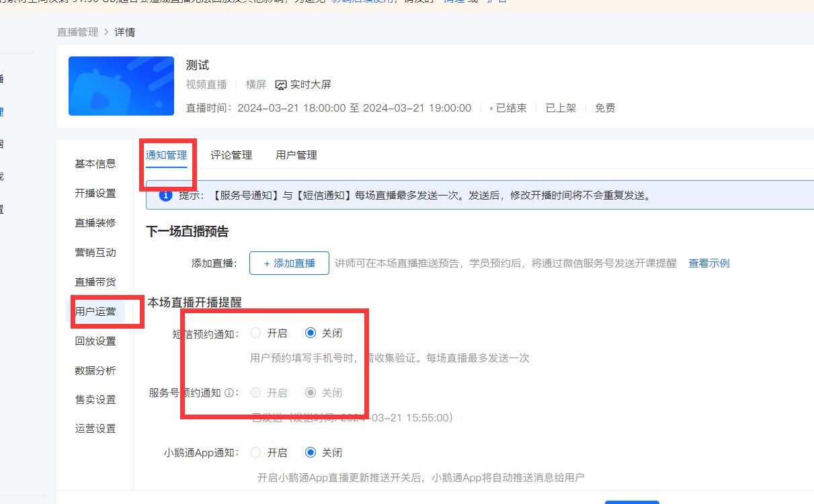Select 关闭 for 短信预约通知
This screenshot has width=814, height=504.
point(311,333)
